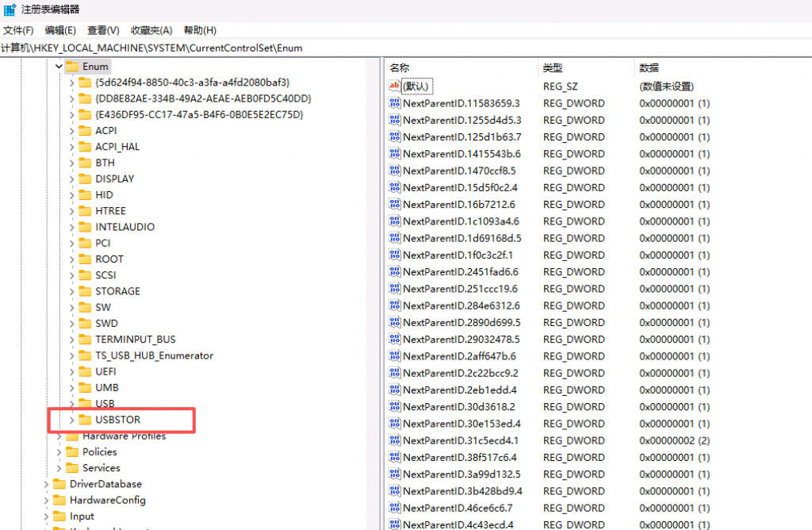Select the TS_USB_HUB_Enumerator key
This screenshot has width=812, height=530.
154,355
